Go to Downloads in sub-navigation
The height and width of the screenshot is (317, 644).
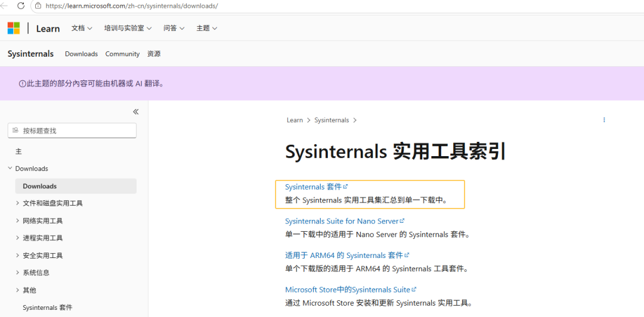[x=81, y=54]
